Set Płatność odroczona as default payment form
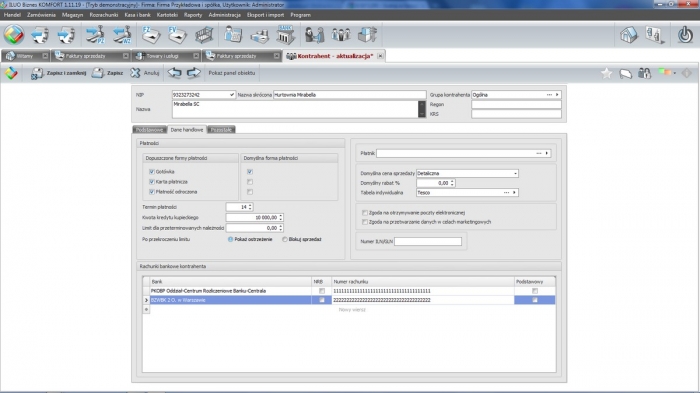The image size is (700, 393). pos(250,192)
